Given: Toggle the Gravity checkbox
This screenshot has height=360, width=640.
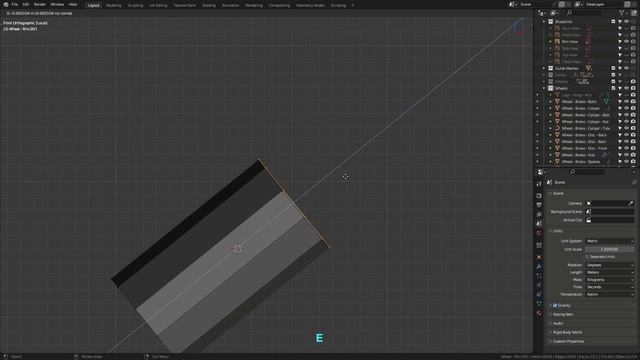Looking at the screenshot, I should (555, 305).
